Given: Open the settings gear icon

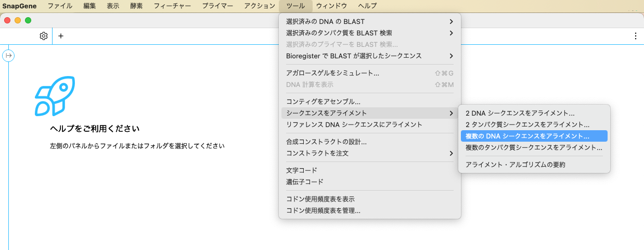Looking at the screenshot, I should [x=44, y=36].
